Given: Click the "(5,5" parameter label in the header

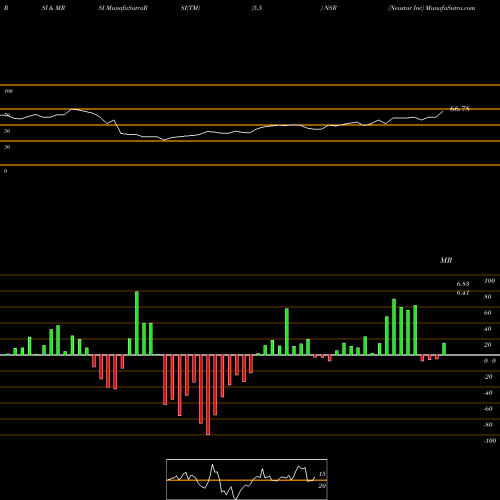Looking at the screenshot, I should [257, 8].
